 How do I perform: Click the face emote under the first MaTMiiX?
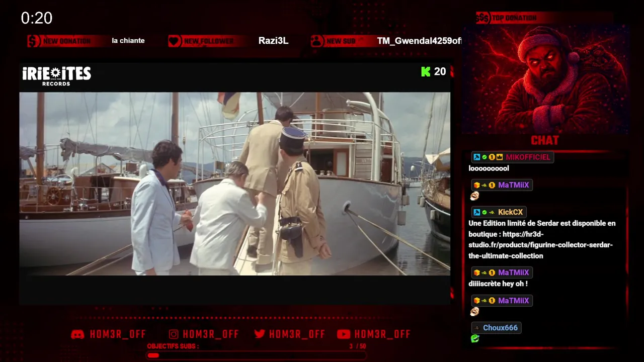point(474,196)
